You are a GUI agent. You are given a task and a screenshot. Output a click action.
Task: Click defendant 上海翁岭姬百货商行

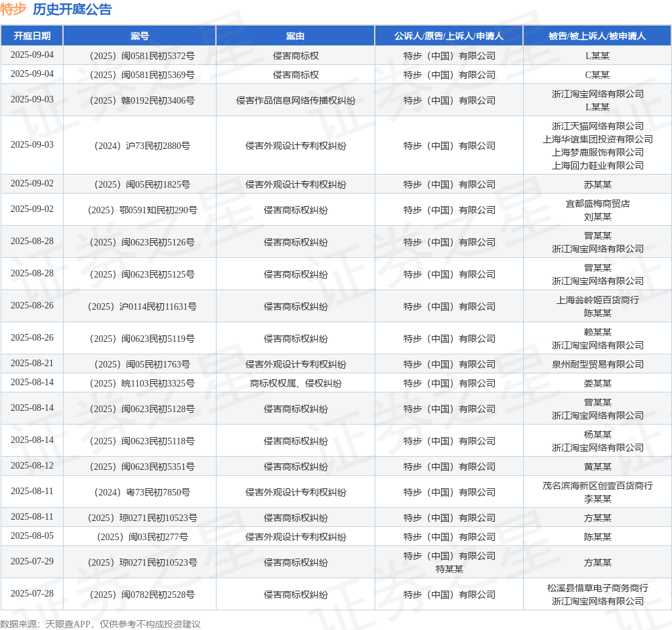[x=597, y=300]
